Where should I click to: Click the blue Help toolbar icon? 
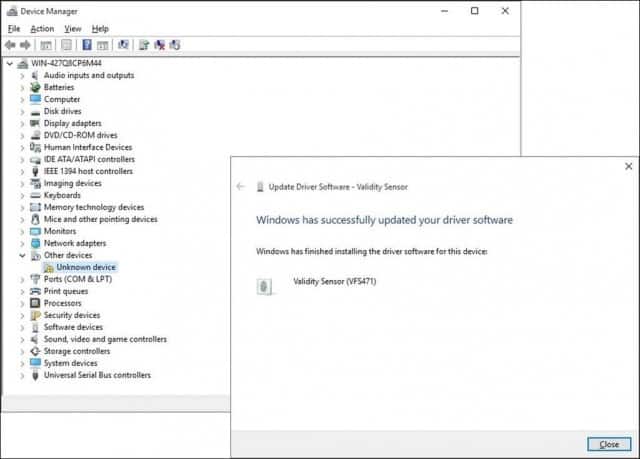click(x=87, y=45)
